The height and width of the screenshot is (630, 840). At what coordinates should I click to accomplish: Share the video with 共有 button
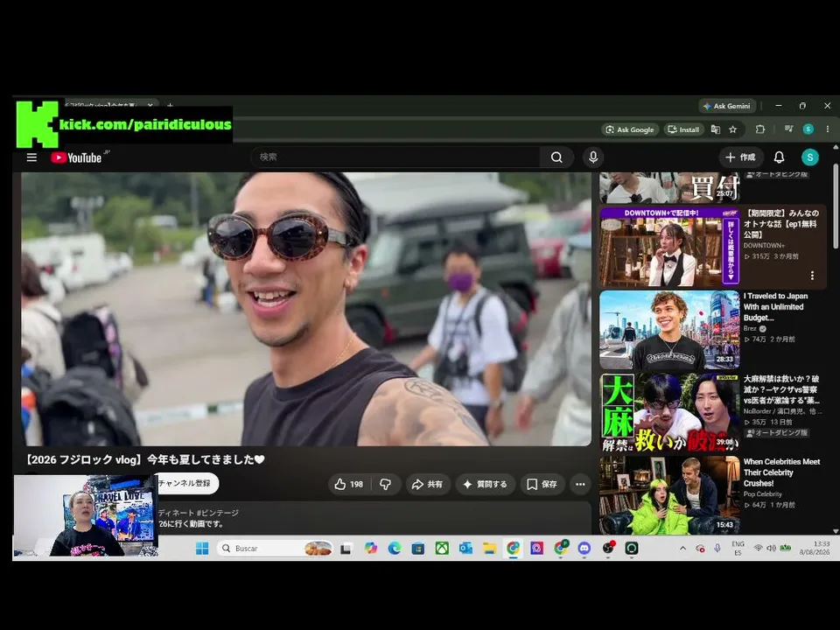coord(427,484)
